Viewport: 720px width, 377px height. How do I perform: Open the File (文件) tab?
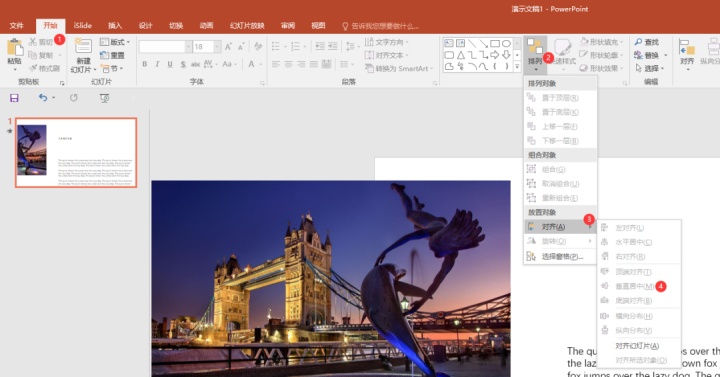(17, 26)
